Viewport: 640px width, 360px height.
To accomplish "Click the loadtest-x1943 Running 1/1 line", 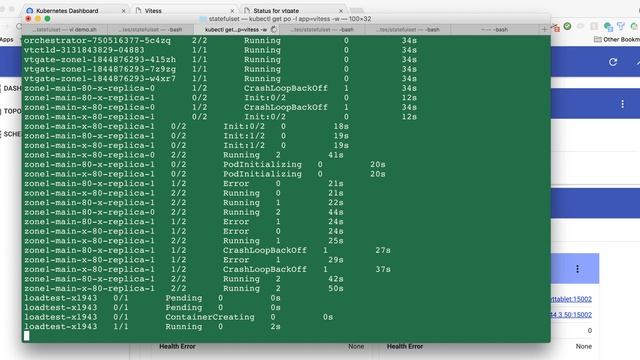I will tap(152, 327).
